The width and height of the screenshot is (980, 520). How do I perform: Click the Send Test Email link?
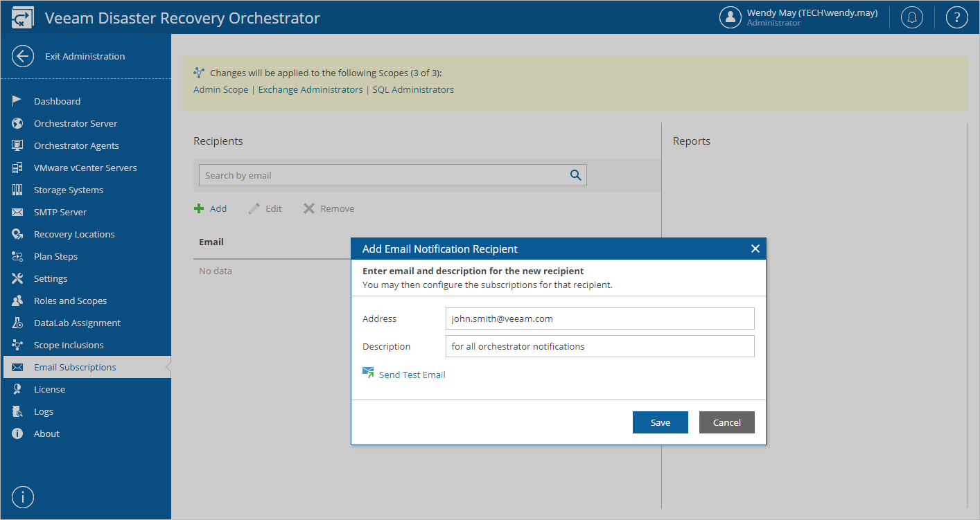coord(412,375)
